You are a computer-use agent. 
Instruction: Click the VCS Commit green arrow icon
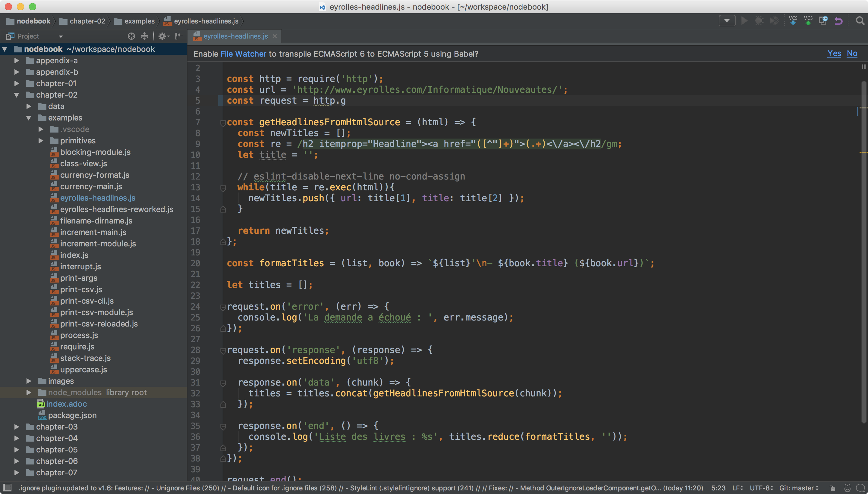point(808,21)
